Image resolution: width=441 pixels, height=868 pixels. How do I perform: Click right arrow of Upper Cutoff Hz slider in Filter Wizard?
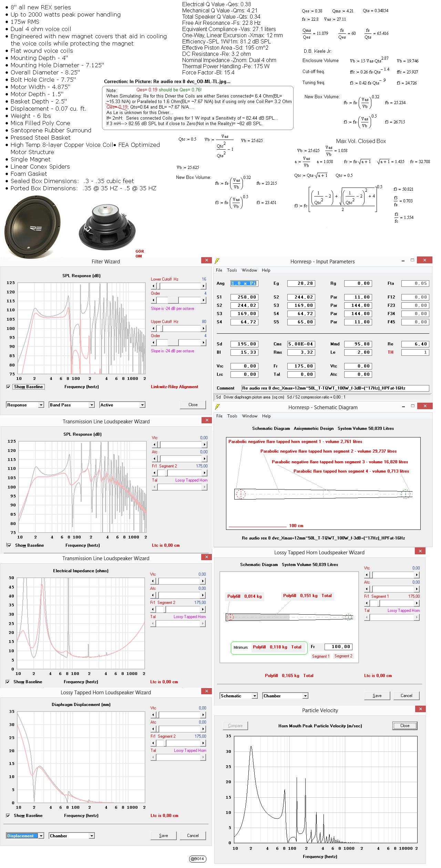(204, 329)
